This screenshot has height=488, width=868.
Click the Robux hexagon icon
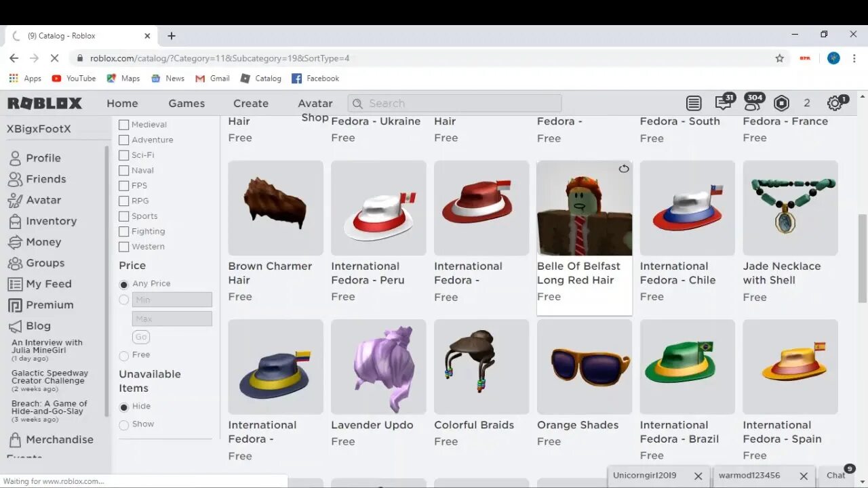781,103
